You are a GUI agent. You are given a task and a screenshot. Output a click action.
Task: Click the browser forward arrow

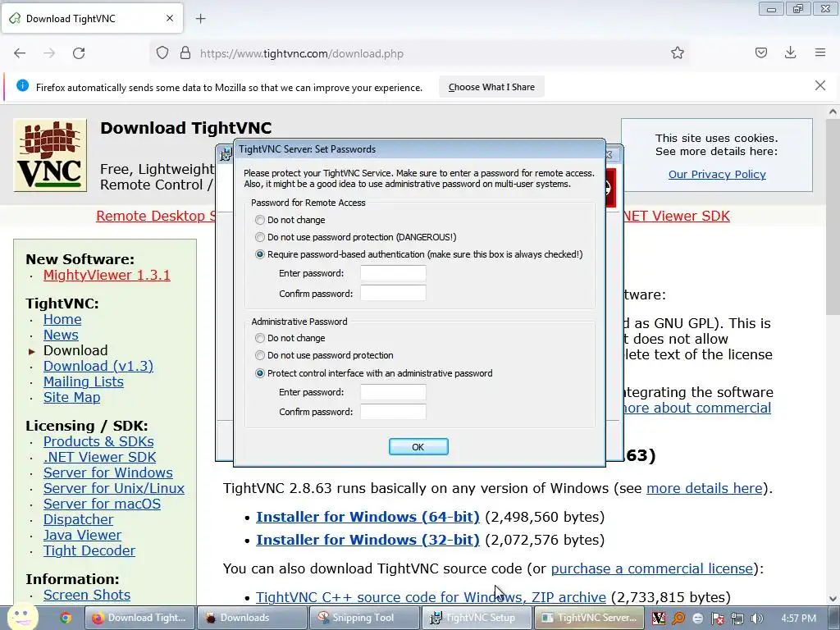point(49,53)
